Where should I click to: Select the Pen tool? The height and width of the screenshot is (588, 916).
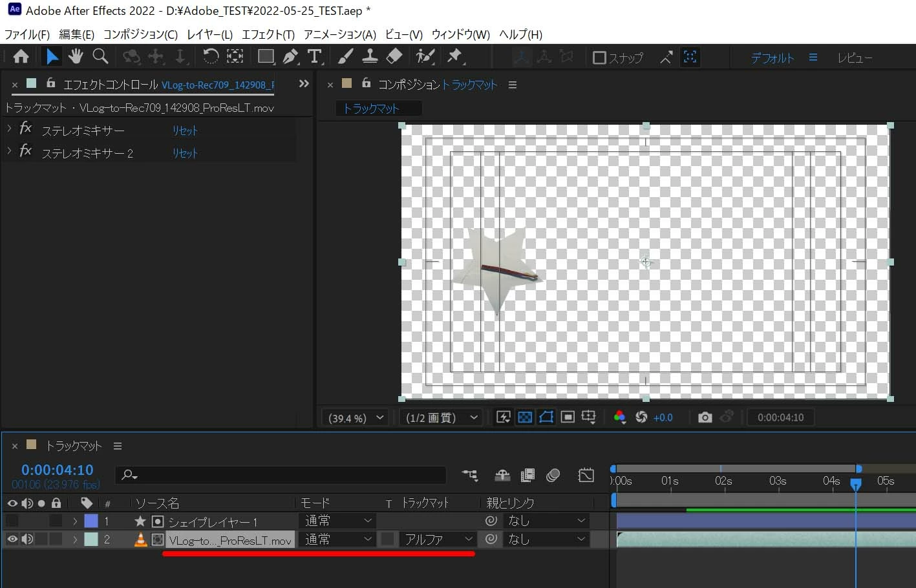(290, 57)
